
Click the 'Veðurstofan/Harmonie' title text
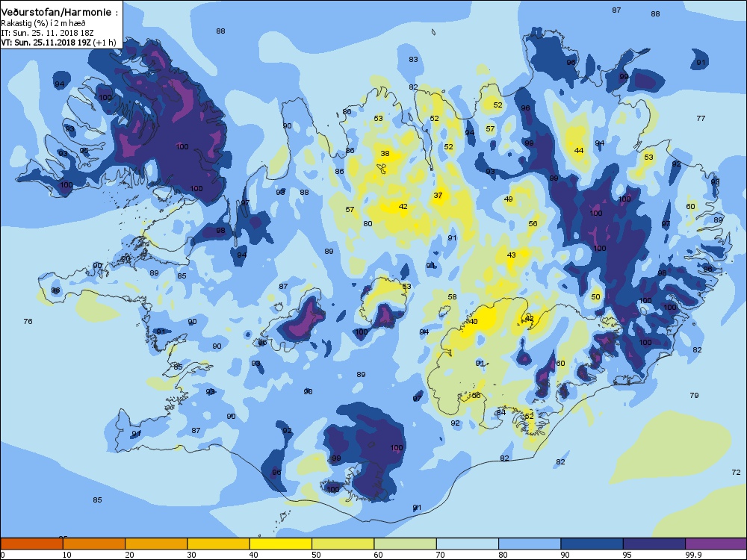(56, 13)
